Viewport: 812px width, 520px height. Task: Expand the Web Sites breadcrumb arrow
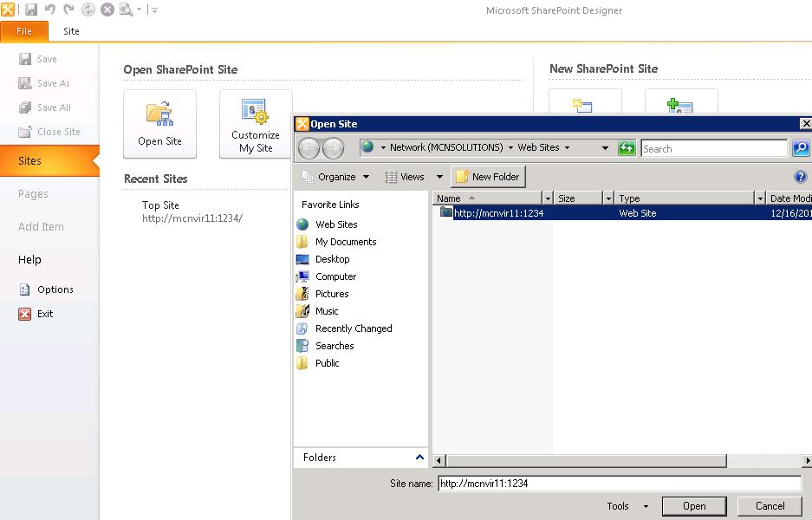(567, 147)
